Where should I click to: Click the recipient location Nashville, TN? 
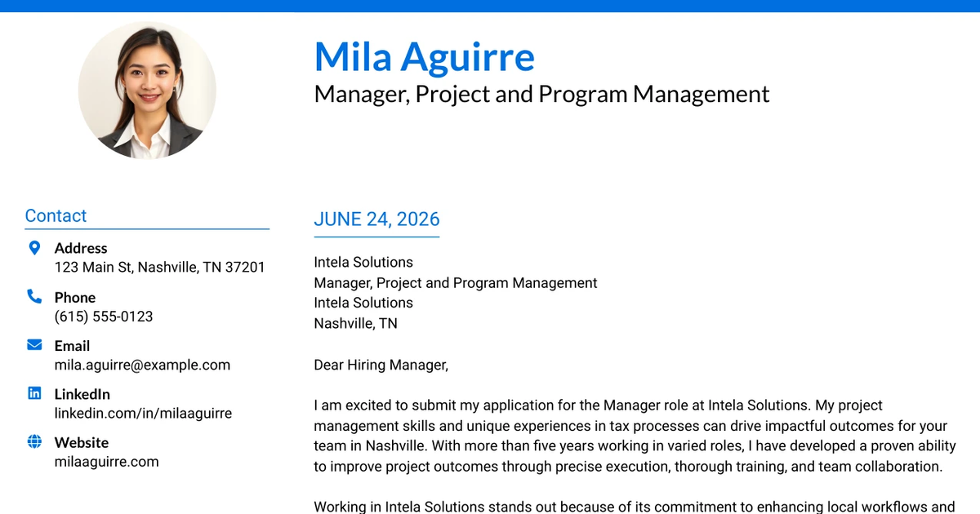pos(356,323)
